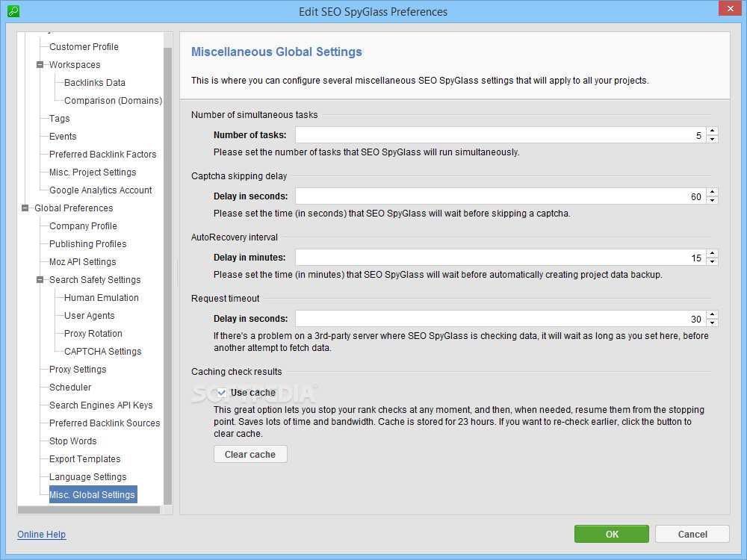
Task: Click the Cancel button
Action: [x=692, y=535]
